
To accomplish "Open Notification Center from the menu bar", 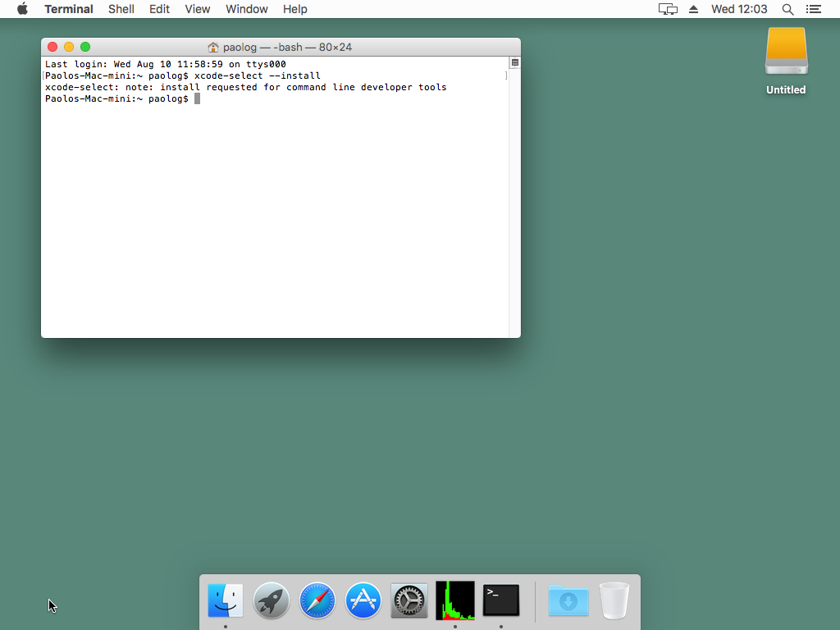I will coord(813,9).
